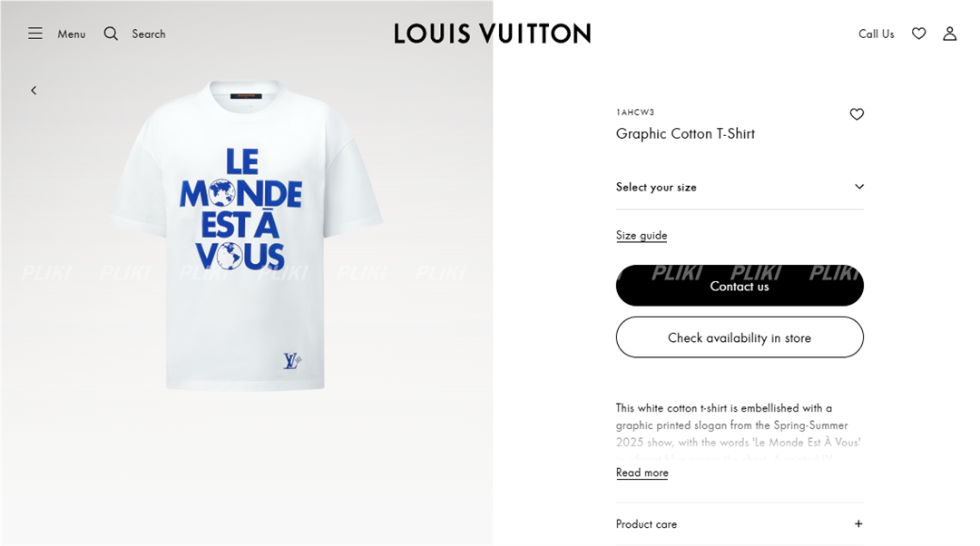Click the Graphic Cotton T-Shirt title
980x546 pixels.
[x=685, y=133]
